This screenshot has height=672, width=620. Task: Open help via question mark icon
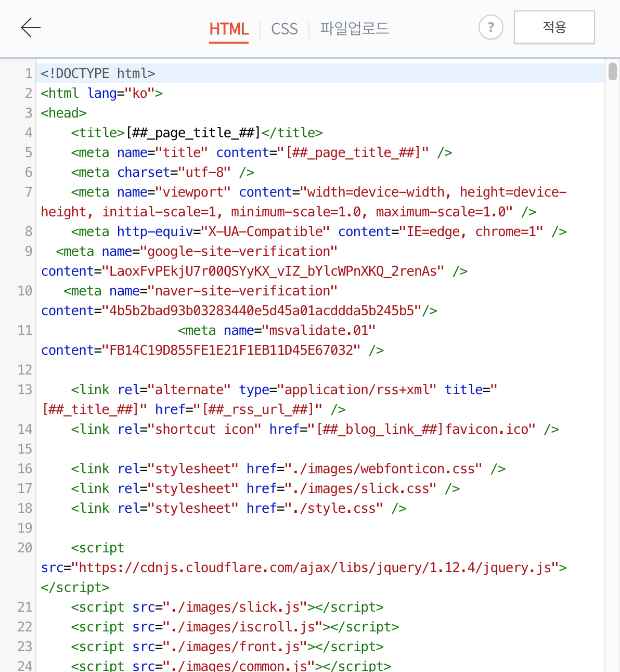click(490, 28)
